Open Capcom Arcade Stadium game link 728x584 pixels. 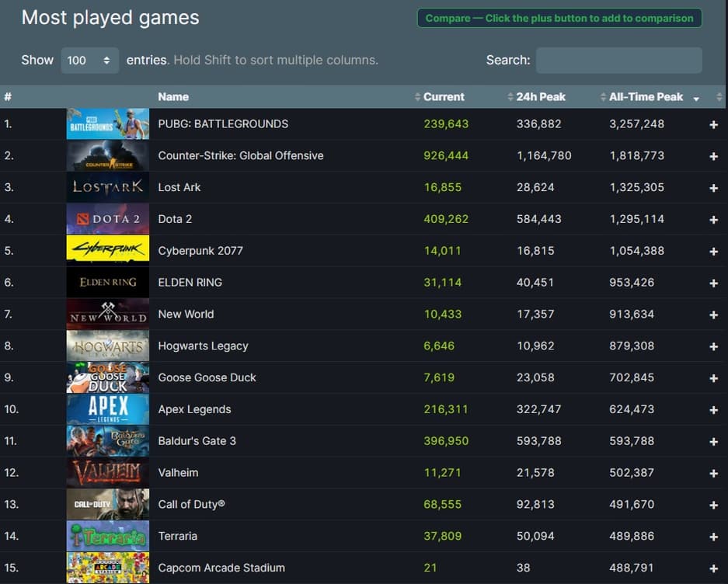(221, 568)
